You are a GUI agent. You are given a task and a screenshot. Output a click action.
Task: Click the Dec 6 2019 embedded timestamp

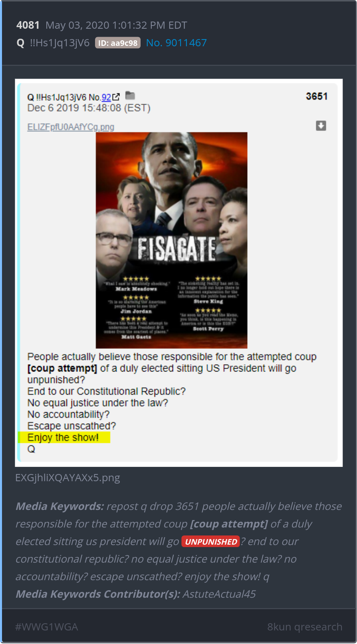[x=89, y=108]
